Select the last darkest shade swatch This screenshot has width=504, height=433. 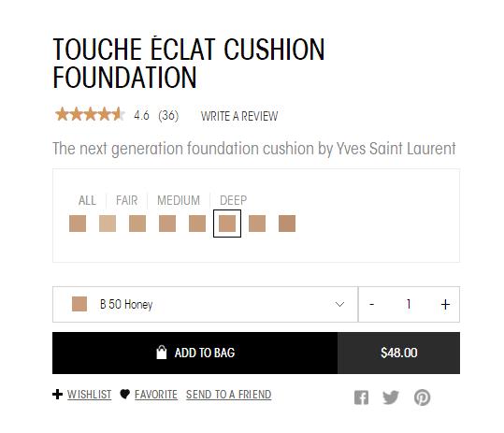tap(287, 224)
